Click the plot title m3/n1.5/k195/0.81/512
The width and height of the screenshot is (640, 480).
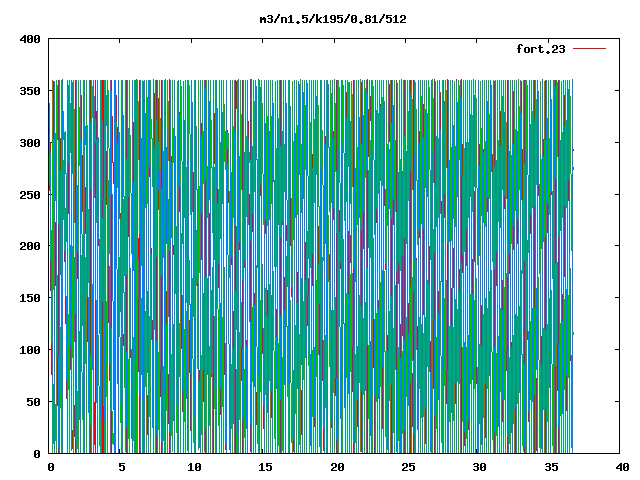click(x=333, y=19)
